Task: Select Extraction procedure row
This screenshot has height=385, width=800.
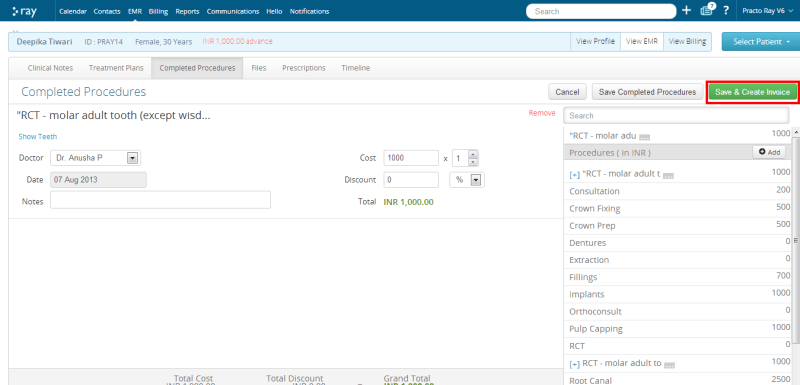Action: click(x=678, y=260)
